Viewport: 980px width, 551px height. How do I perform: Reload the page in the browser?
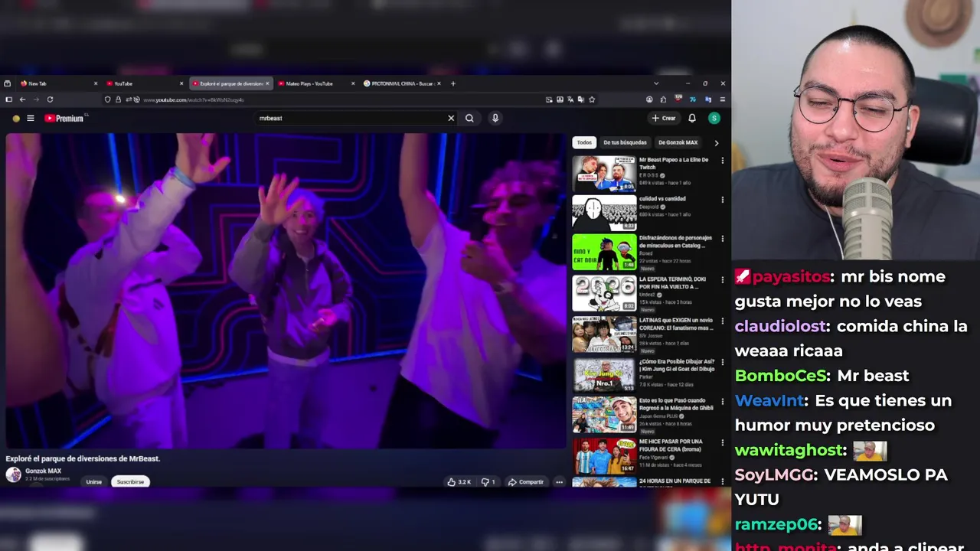(50, 99)
